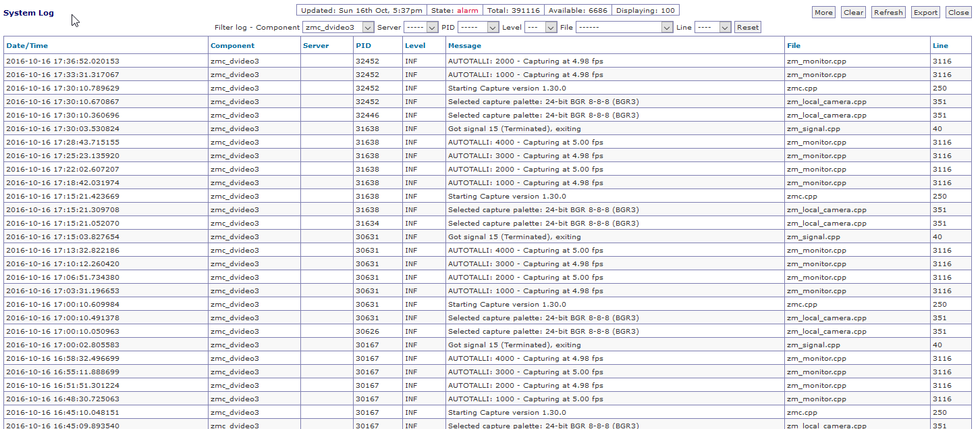Select timestamp 2016-10-16 17:30:10.789629
The height and width of the screenshot is (429, 980).
(x=63, y=89)
